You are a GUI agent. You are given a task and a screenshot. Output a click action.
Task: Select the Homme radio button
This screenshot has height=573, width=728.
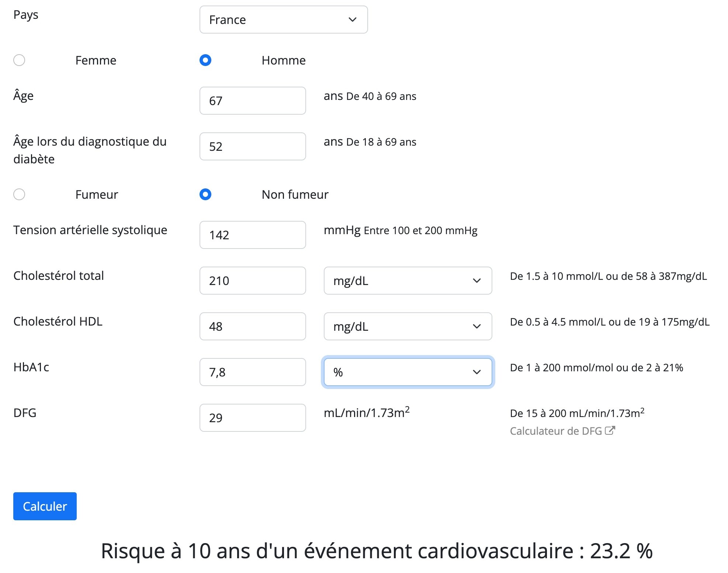(x=205, y=60)
